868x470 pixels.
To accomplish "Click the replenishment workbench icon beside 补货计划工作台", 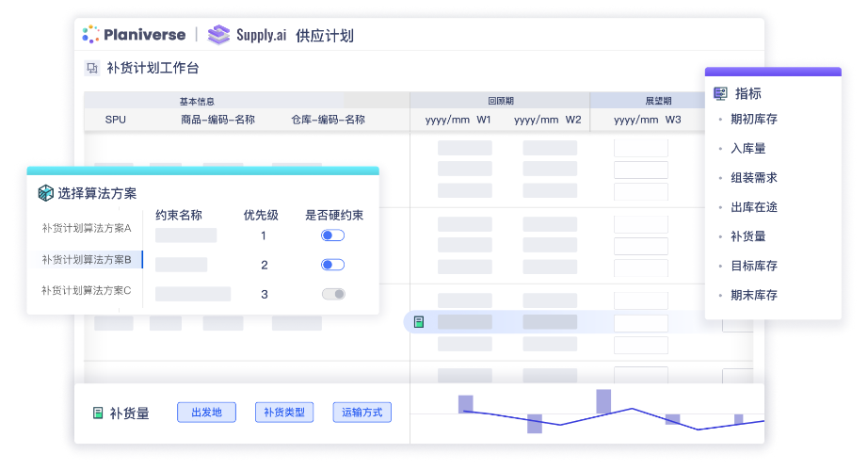I will point(92,68).
